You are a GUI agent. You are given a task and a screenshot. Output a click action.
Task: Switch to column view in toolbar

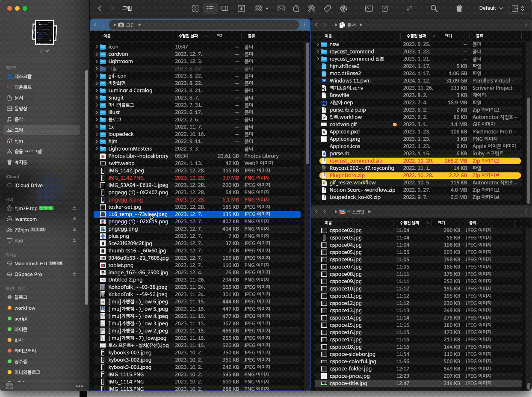coord(225,9)
